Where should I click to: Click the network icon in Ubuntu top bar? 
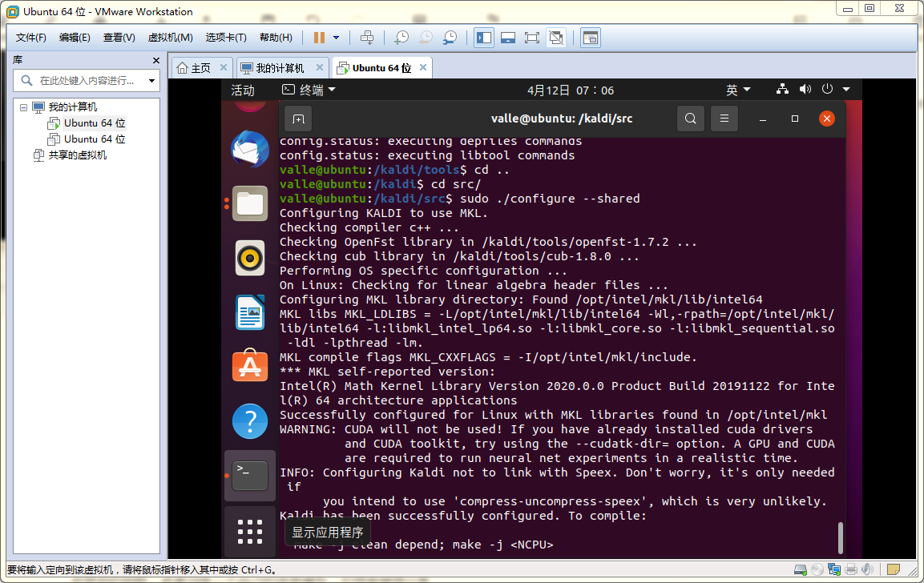pyautogui.click(x=783, y=89)
